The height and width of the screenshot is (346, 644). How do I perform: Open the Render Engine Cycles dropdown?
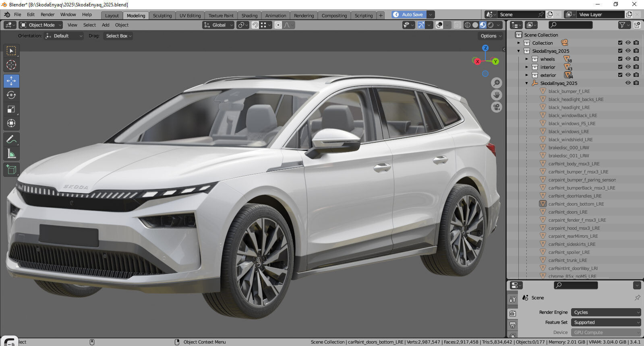click(606, 312)
